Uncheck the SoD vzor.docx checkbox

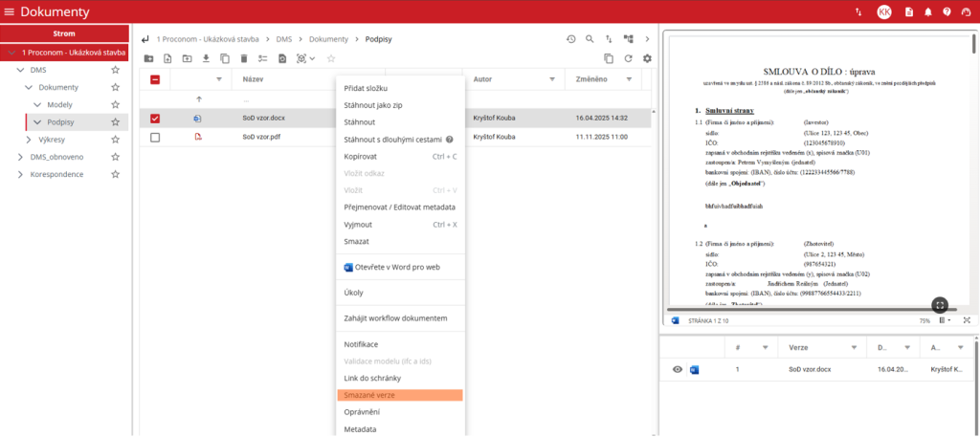[x=155, y=119]
